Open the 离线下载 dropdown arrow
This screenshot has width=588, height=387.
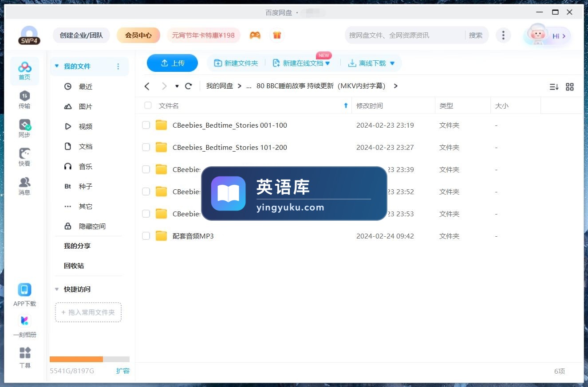click(392, 63)
